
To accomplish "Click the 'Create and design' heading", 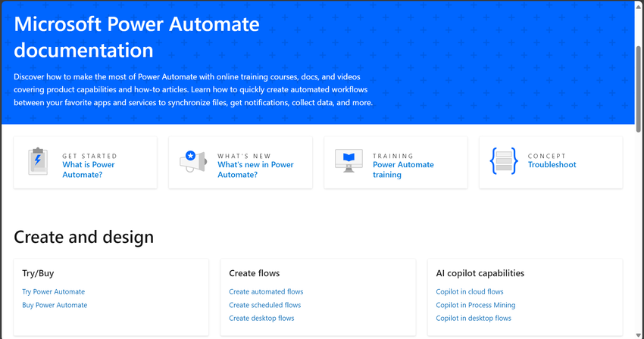I will 84,237.
